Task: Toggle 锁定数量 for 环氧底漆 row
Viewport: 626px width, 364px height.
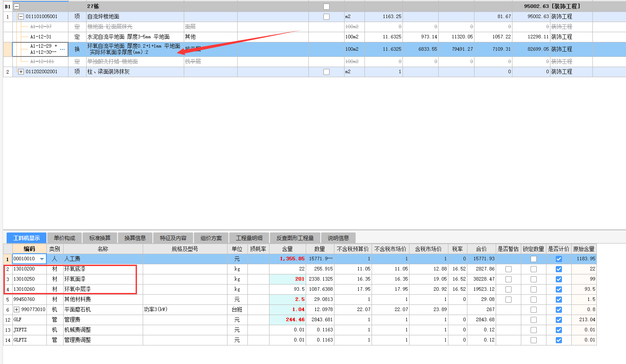Action: [x=534, y=269]
